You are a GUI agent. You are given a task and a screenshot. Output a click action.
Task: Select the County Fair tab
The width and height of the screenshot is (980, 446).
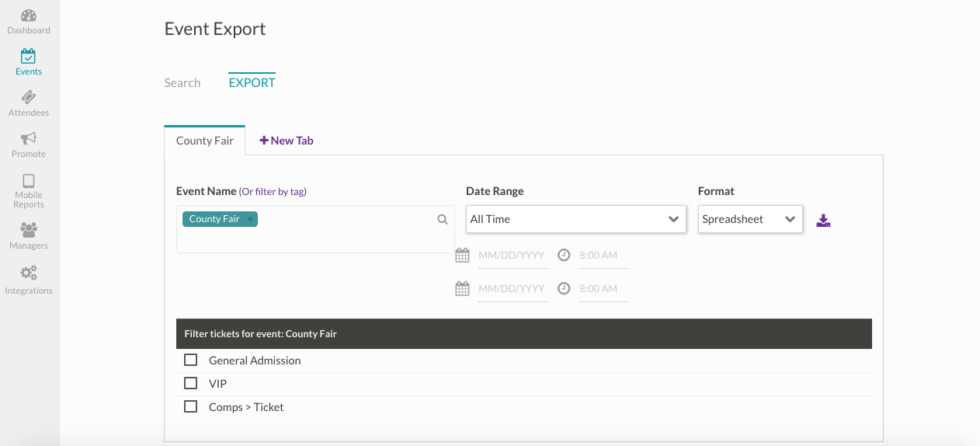click(205, 141)
